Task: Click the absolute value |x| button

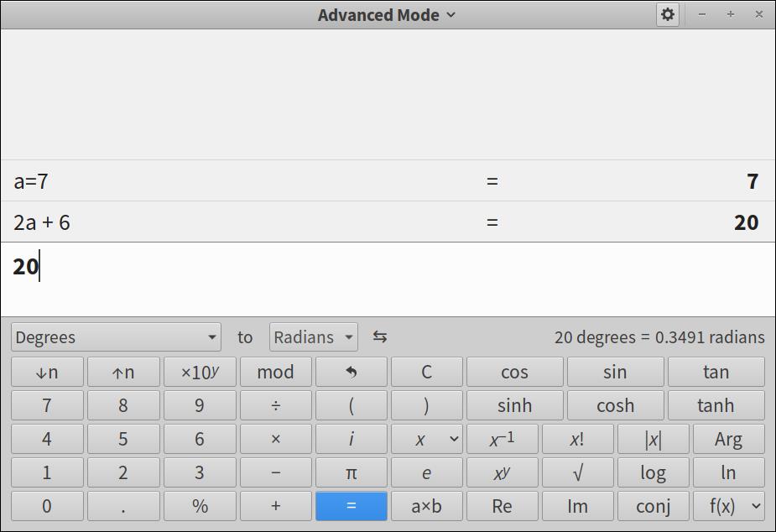Action: tap(653, 439)
